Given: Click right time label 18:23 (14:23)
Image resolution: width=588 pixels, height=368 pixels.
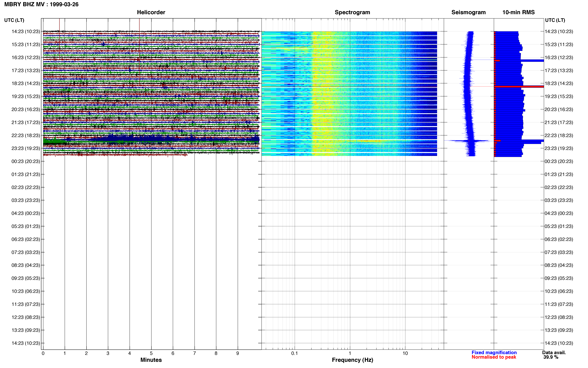Looking at the screenshot, I should (x=559, y=83).
